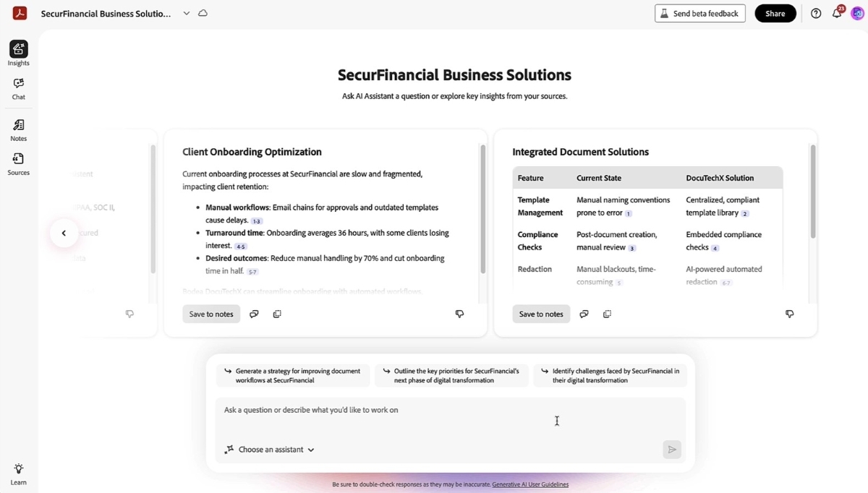Image resolution: width=868 pixels, height=493 pixels.
Task: Thumbs down the Integrated Document Solutions card
Action: tap(789, 314)
